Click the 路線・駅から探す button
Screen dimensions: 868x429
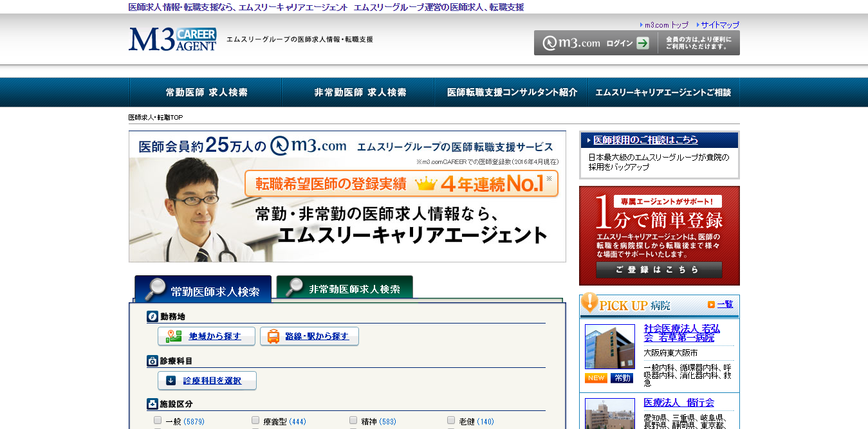pyautogui.click(x=309, y=336)
